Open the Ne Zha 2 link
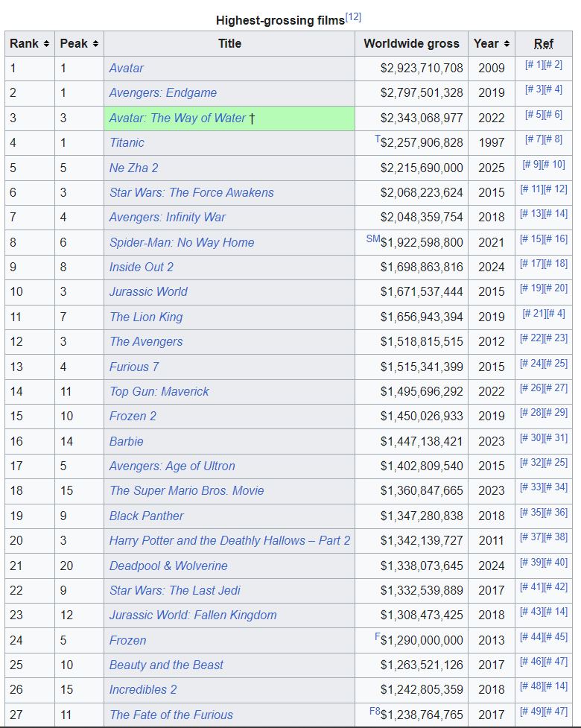The height and width of the screenshot is (728, 581). [133, 168]
